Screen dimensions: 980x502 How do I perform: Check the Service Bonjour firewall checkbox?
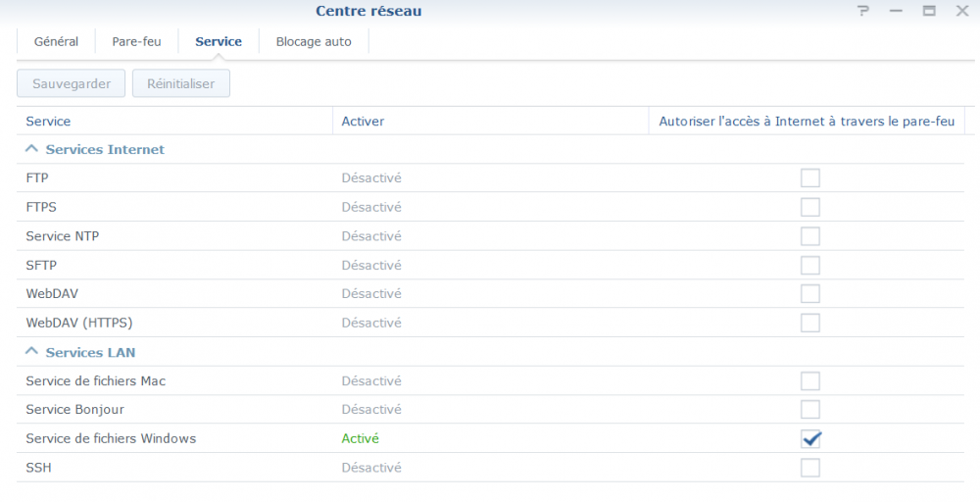click(x=810, y=410)
